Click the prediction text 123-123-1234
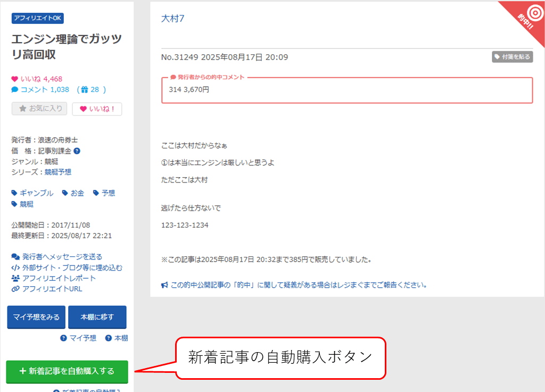Screen dimensions: 545x392 (x=185, y=226)
